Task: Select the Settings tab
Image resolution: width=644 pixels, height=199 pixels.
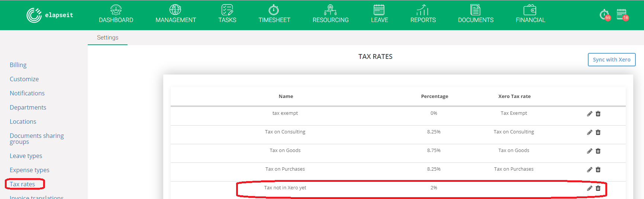Action: (x=107, y=38)
